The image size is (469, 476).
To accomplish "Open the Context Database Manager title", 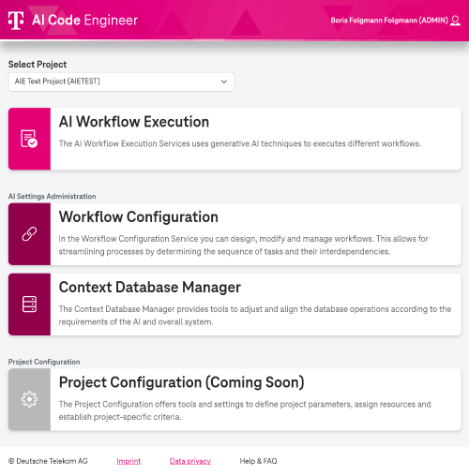I will 150,287.
